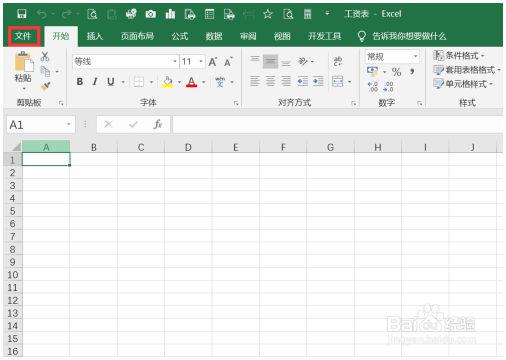Click the 文 phonetic guide icon

[x=220, y=82]
